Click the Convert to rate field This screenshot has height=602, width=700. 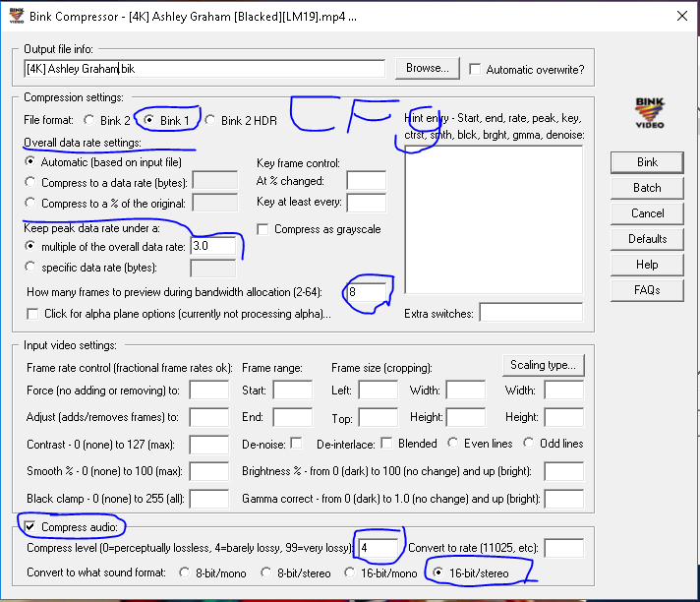[564, 548]
